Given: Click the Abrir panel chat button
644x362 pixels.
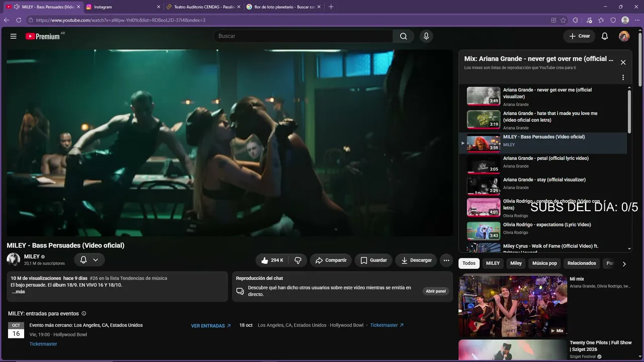Looking at the screenshot, I should click(436, 291).
